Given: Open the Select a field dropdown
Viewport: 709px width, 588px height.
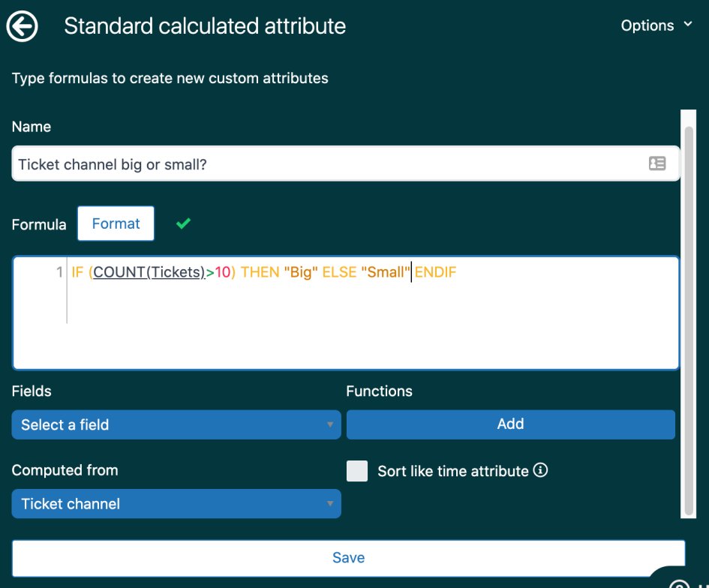Looking at the screenshot, I should coord(176,424).
